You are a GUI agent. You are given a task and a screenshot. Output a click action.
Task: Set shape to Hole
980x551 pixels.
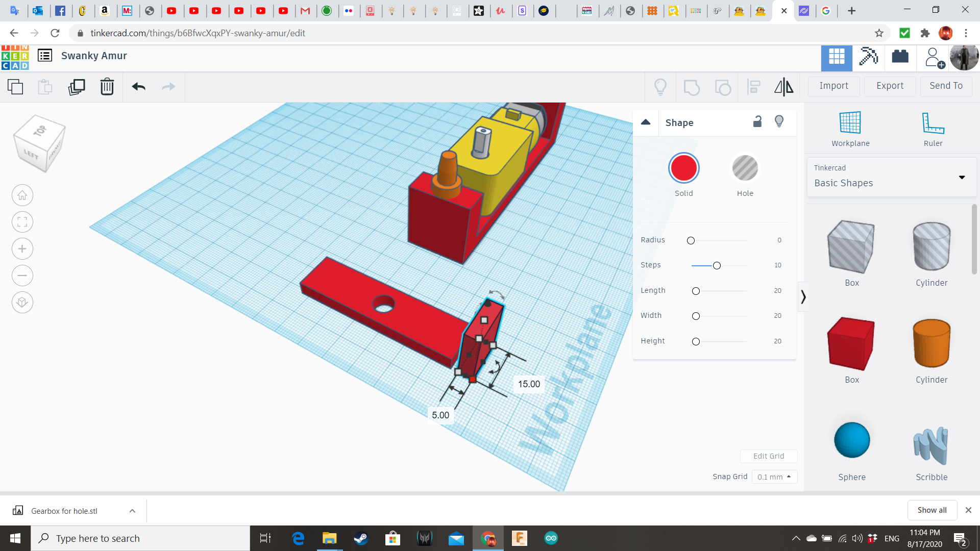pos(745,168)
